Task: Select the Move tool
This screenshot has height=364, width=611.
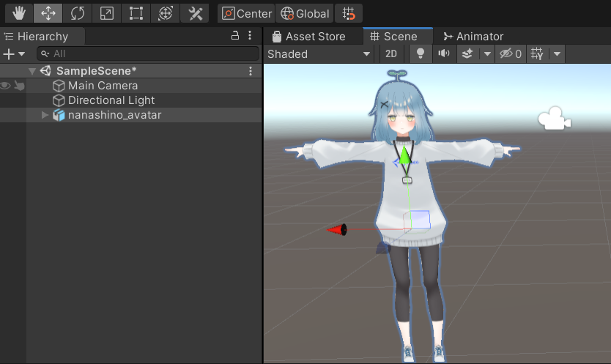Action: coord(48,13)
